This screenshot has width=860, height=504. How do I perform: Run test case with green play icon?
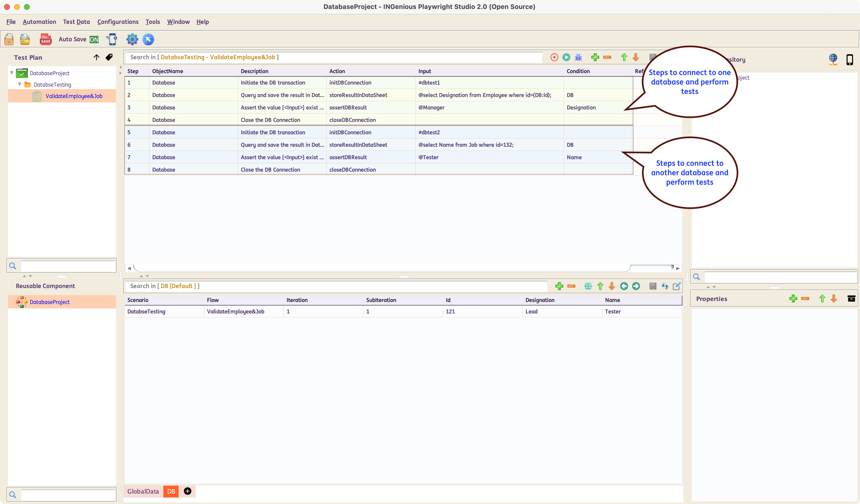pos(566,57)
